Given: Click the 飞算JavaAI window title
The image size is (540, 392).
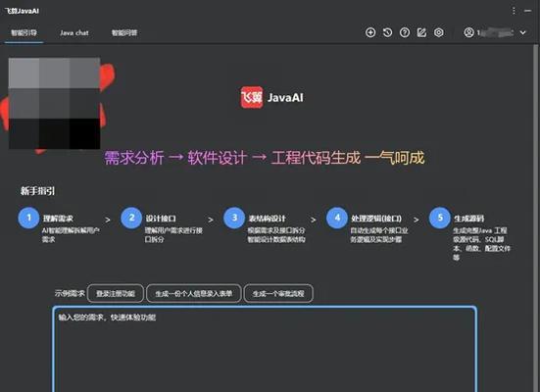Looking at the screenshot, I should click(x=22, y=11).
